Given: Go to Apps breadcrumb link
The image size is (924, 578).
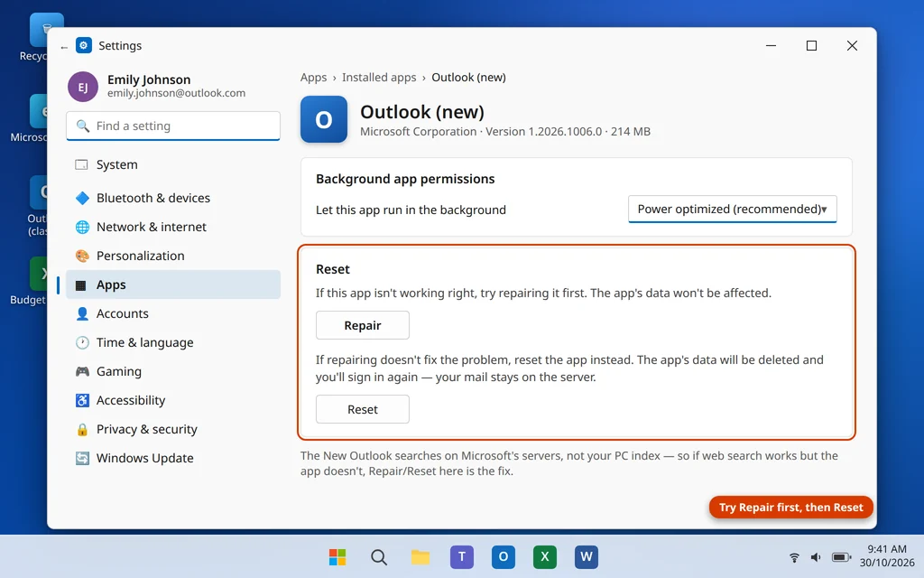Looking at the screenshot, I should tap(313, 78).
